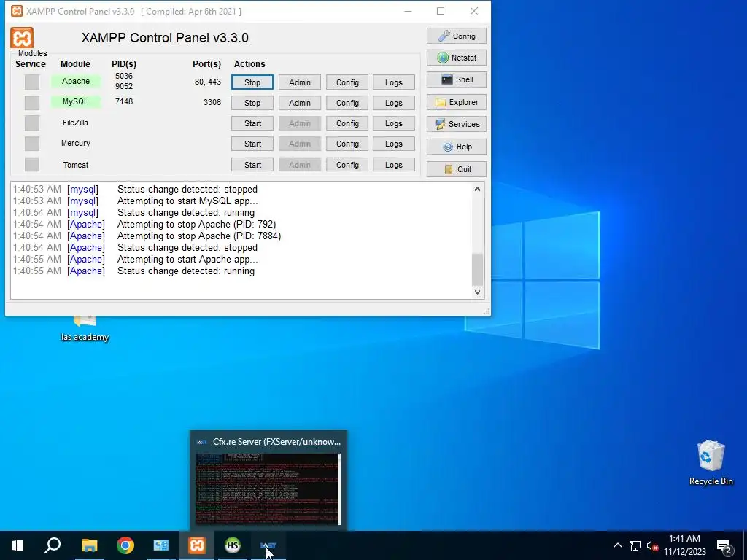Open the Apache Admin page
This screenshot has width=747, height=560.
tap(300, 82)
